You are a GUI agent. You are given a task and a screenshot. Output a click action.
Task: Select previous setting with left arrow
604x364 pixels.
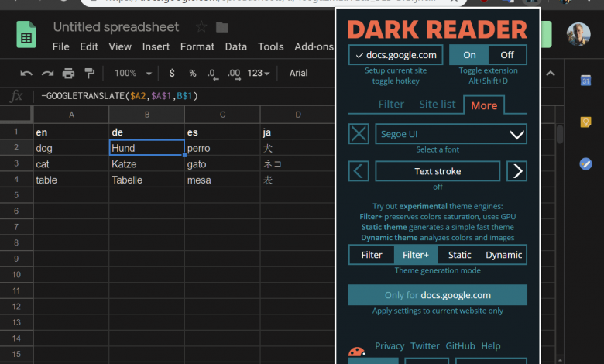pyautogui.click(x=359, y=171)
